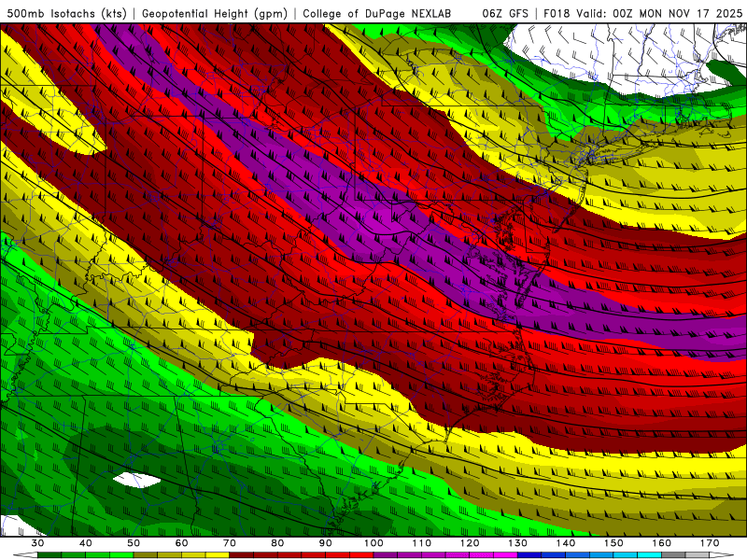Click the '130' value on the color scale
This screenshot has width=747, height=560.
518,543
